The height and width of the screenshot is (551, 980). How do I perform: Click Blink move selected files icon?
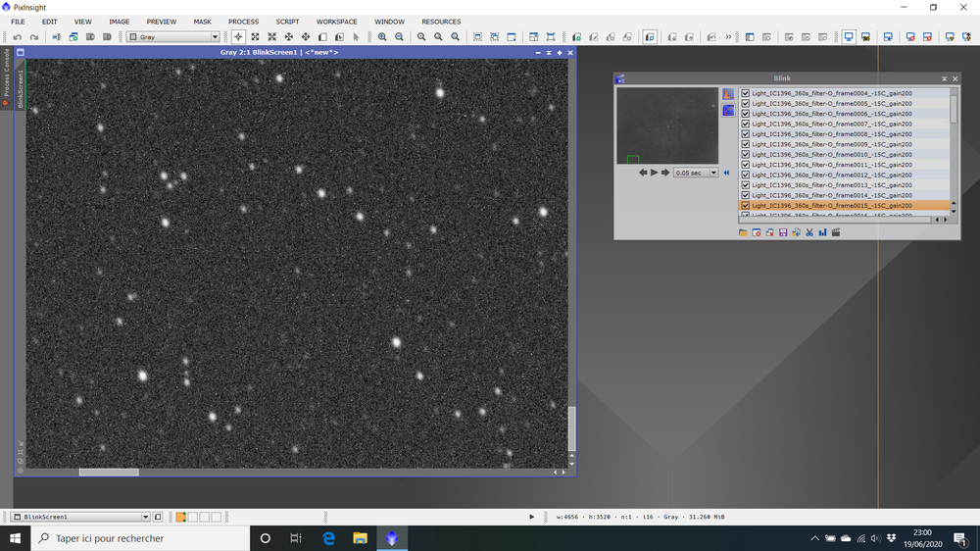pos(796,232)
